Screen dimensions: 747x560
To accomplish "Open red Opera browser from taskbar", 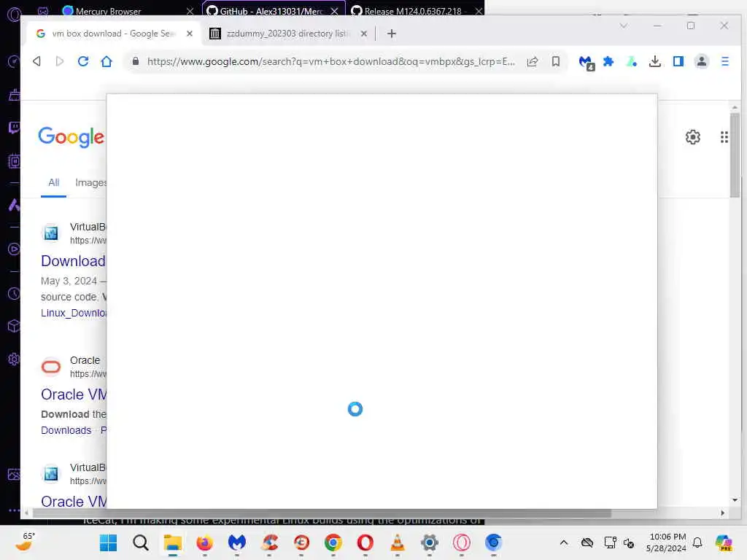I will point(365,542).
